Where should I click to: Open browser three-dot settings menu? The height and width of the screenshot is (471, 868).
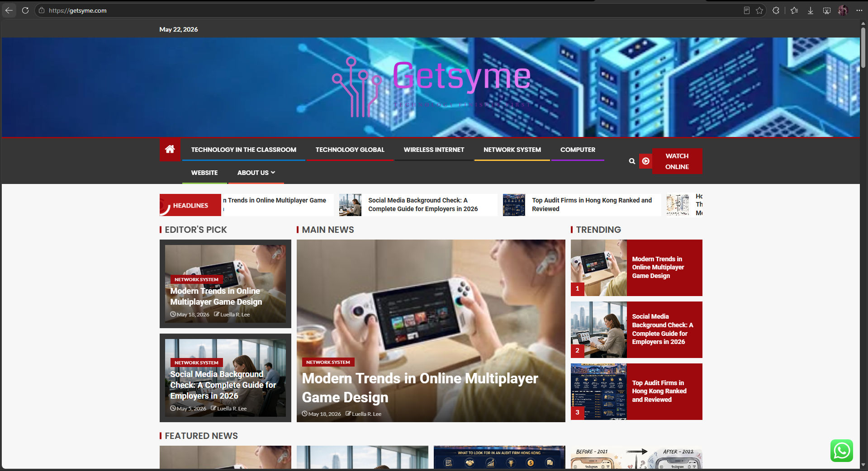859,10
